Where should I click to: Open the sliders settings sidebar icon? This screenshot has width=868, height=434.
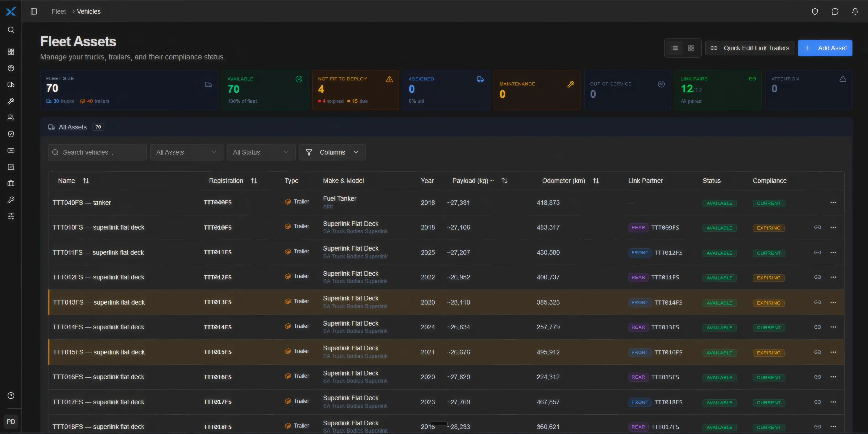(11, 216)
